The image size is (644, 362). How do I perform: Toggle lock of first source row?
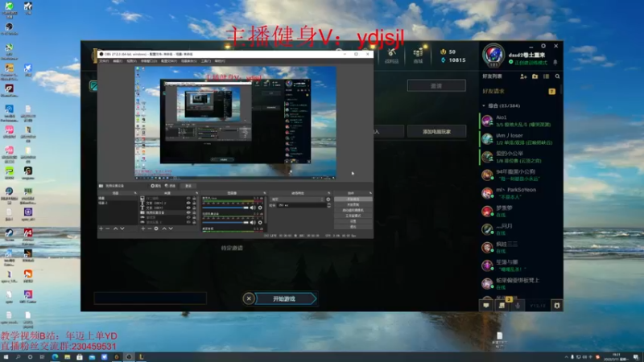pyautogui.click(x=194, y=198)
